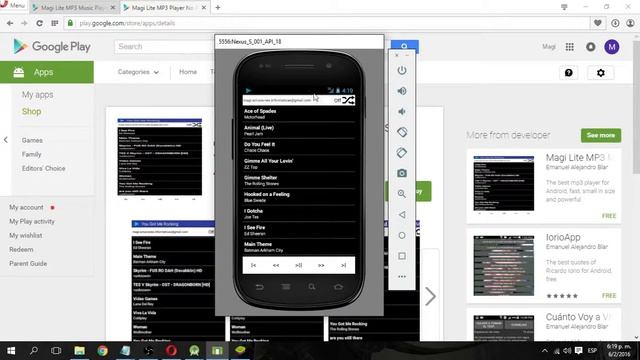Skip to the next track in the player
Viewport: 640px width, 360px height.
point(344,265)
